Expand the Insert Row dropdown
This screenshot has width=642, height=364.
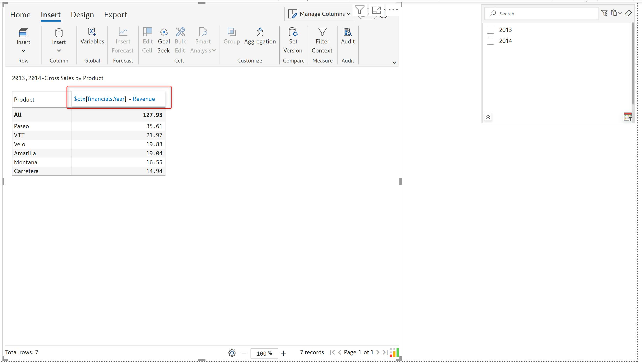23,51
